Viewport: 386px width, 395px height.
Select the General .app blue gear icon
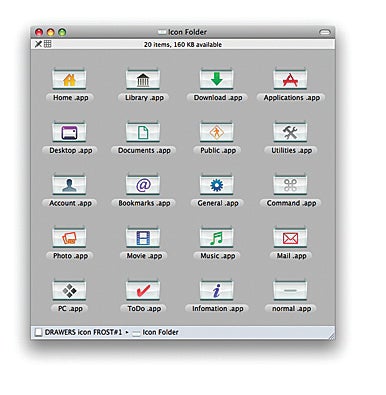(x=217, y=184)
